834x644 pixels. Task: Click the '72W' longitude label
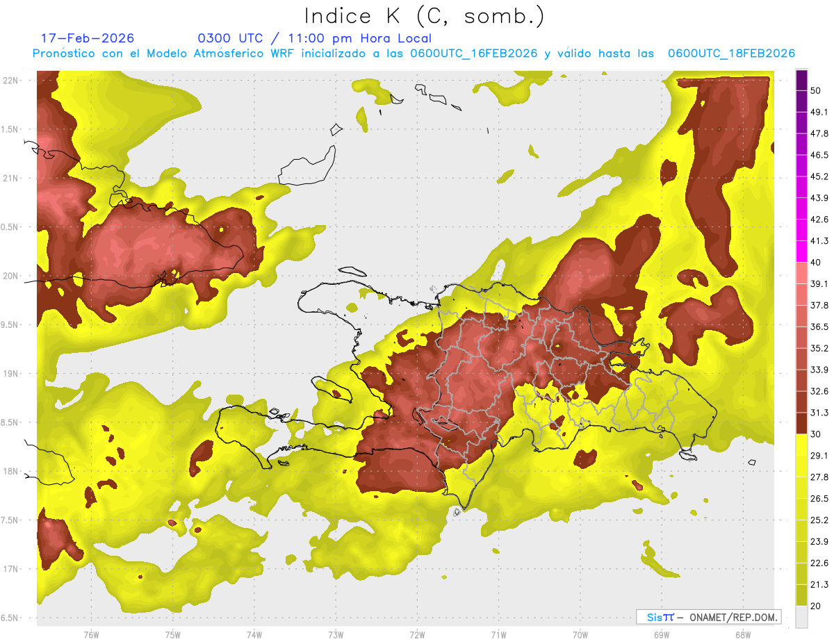click(x=417, y=634)
